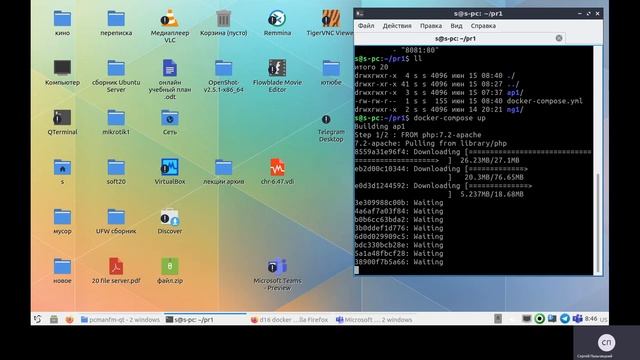Viewport: 640px width, 360px height.
Task: Launch Remmina remote desktop icon
Action: click(x=277, y=19)
